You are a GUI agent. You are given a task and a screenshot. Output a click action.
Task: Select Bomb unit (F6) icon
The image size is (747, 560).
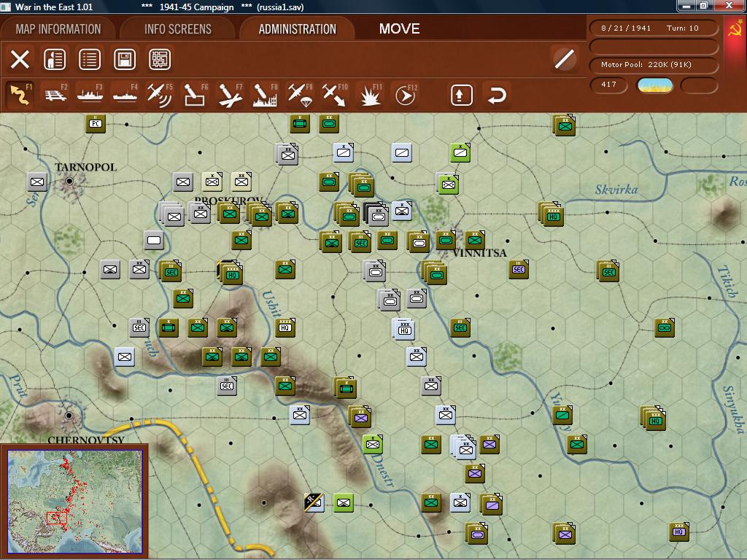[195, 94]
